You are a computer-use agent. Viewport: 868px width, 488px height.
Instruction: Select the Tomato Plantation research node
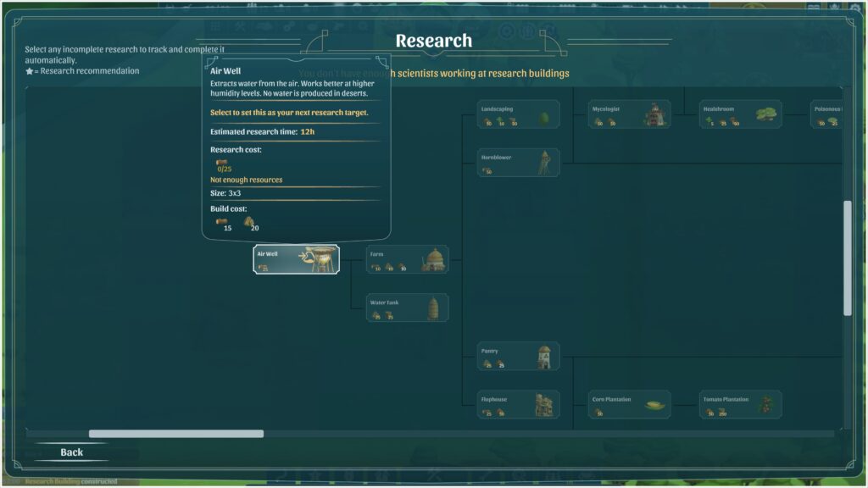741,404
